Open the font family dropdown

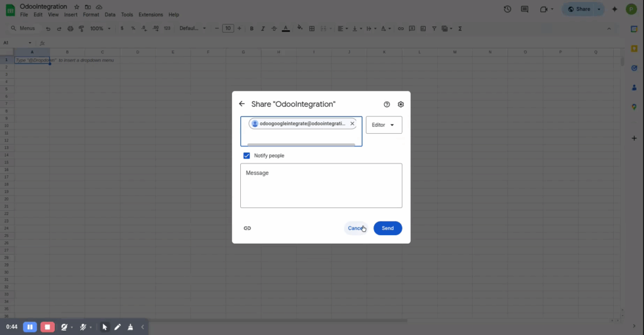(192, 29)
